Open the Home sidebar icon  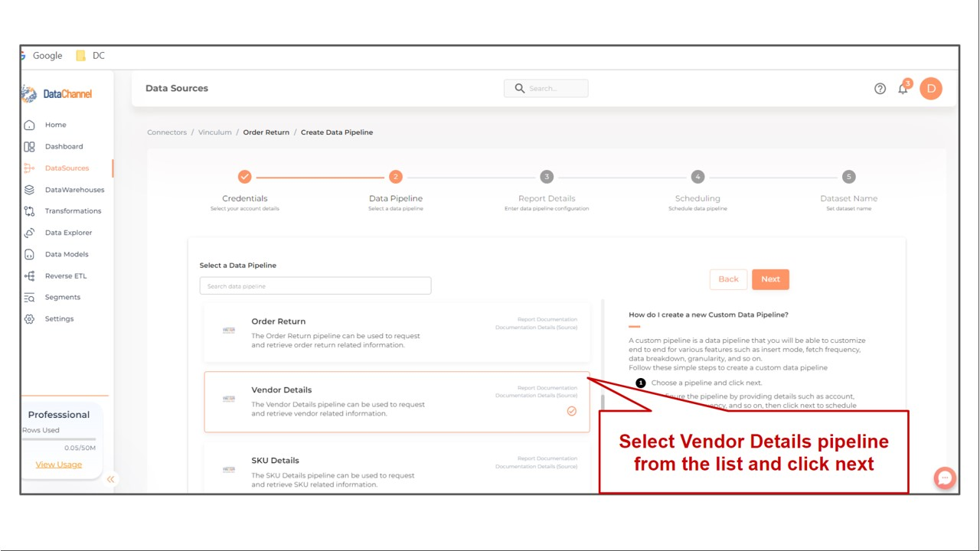click(x=29, y=125)
